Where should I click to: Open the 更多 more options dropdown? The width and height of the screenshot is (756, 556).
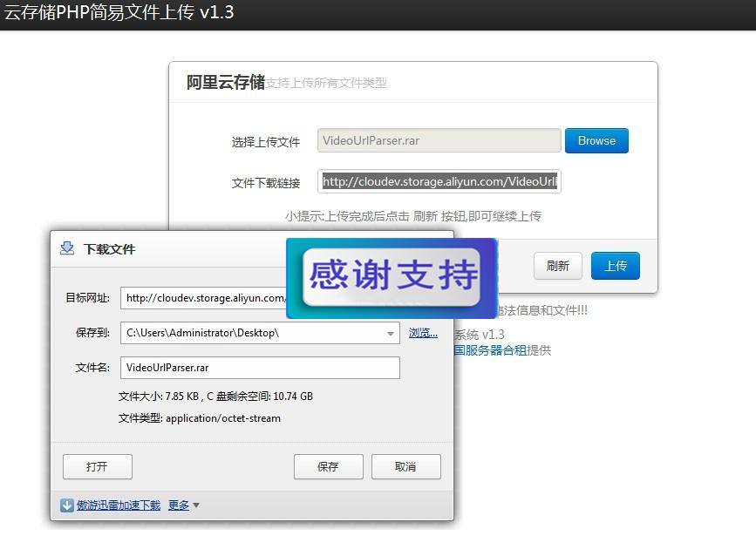[x=183, y=505]
